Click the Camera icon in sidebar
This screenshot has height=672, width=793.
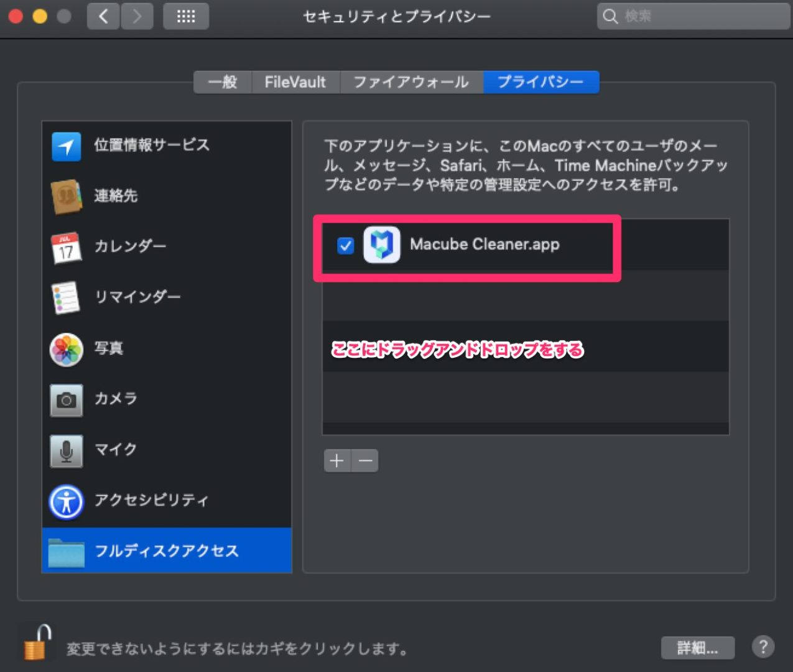pyautogui.click(x=66, y=399)
